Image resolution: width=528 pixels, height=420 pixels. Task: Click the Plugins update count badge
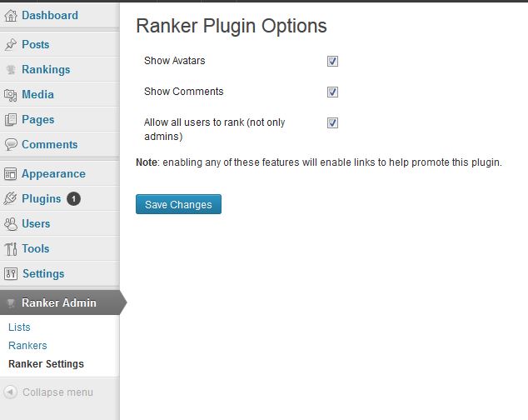pos(73,199)
